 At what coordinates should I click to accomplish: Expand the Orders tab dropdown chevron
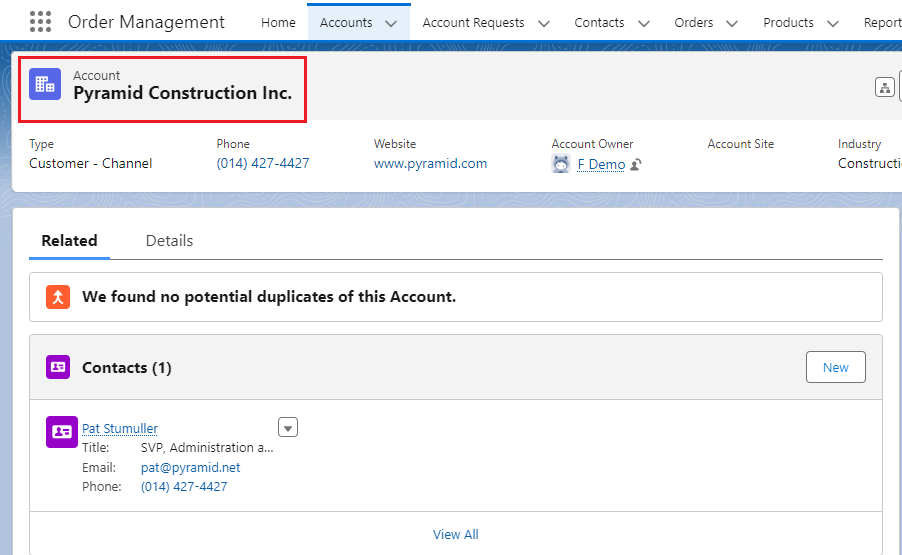point(732,23)
